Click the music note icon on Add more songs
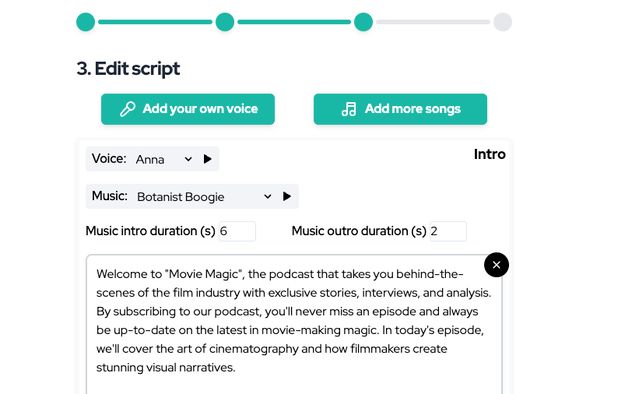The width and height of the screenshot is (618, 394). pyautogui.click(x=349, y=109)
